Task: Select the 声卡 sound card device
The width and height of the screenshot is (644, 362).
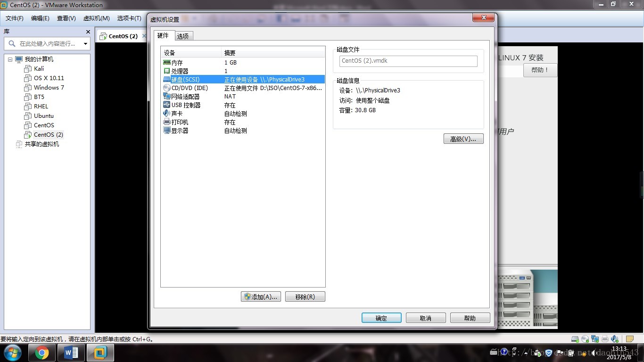Action: [243, 114]
